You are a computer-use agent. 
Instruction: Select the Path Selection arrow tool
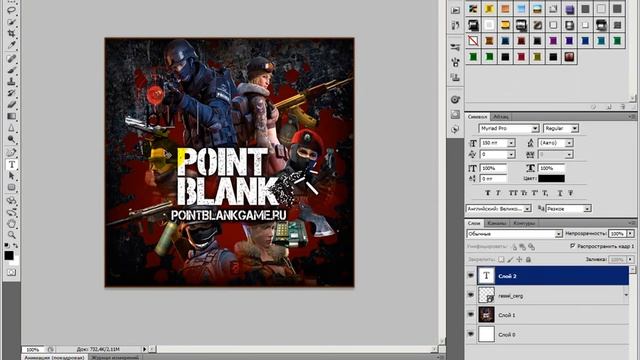pos(11,176)
